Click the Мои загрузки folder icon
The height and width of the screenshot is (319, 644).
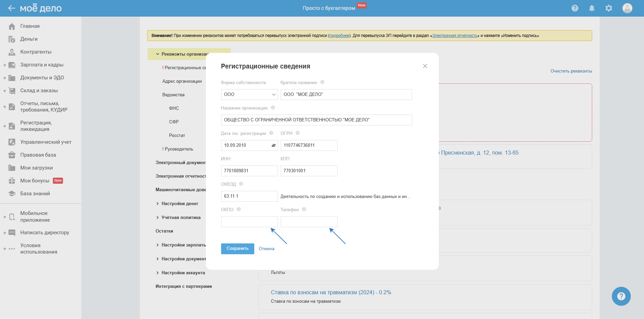12,168
